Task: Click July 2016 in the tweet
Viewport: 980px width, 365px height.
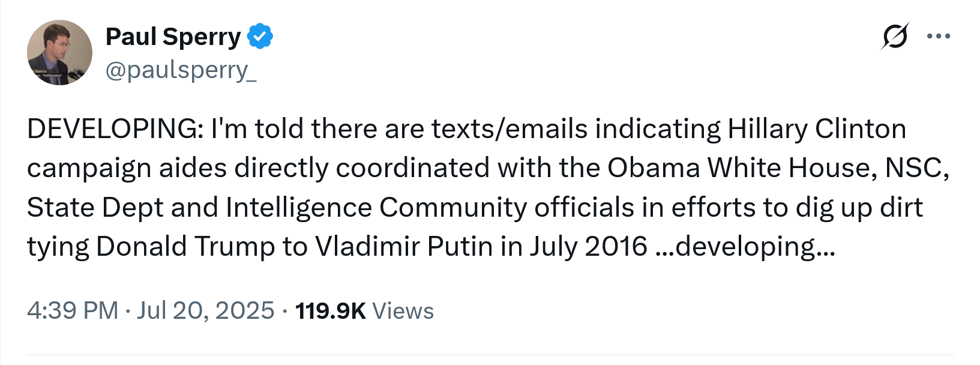Action: [x=588, y=247]
